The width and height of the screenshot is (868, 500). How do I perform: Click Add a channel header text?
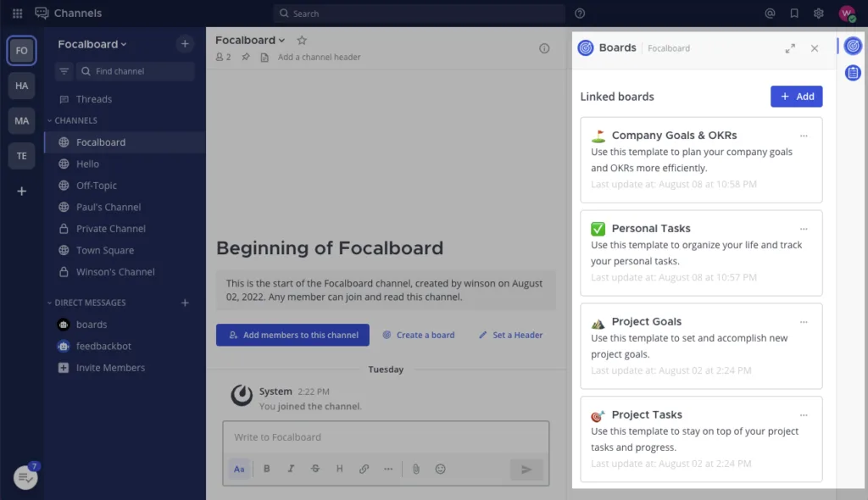[x=319, y=57]
